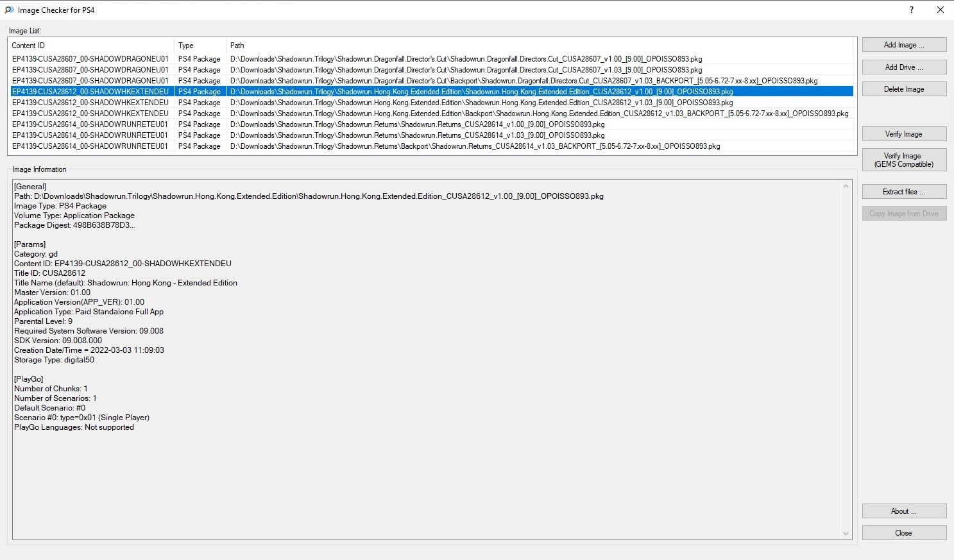Select Shadowrun Returns v1.03 [9.00] row

pos(431,135)
